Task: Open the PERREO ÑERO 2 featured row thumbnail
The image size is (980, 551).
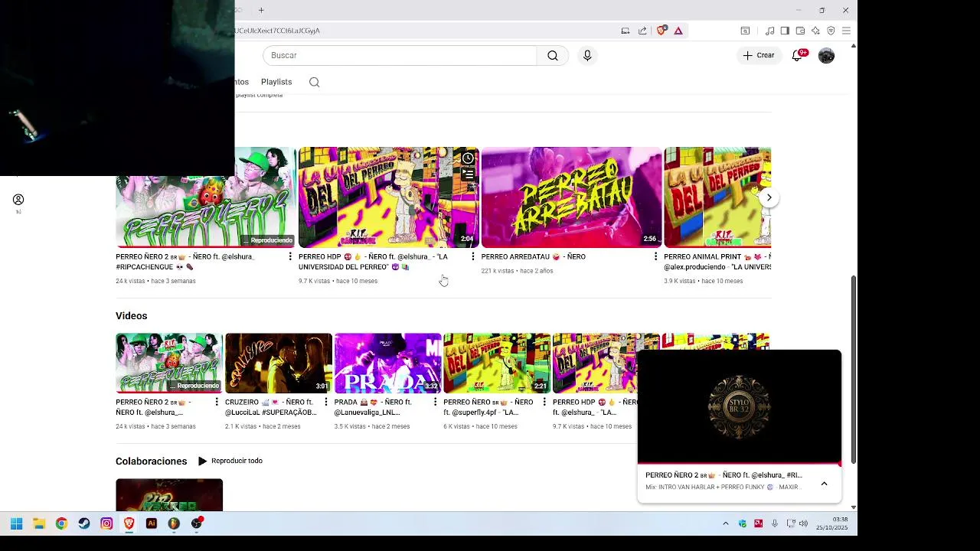Action: 205,197
